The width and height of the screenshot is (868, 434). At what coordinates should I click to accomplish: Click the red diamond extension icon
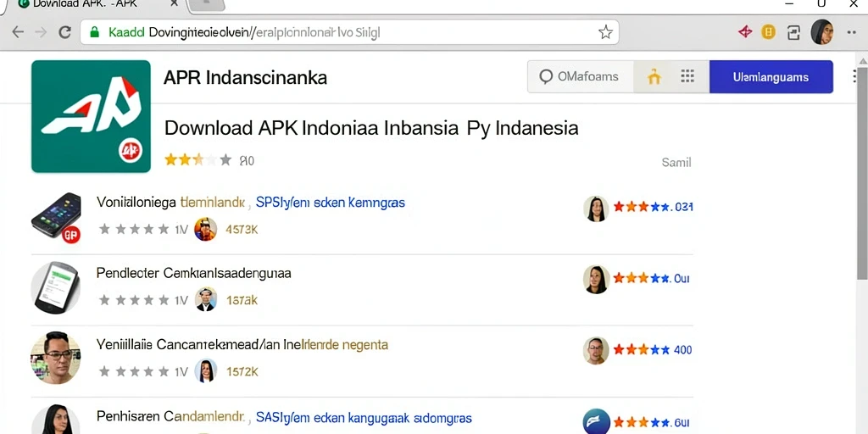click(x=745, y=32)
